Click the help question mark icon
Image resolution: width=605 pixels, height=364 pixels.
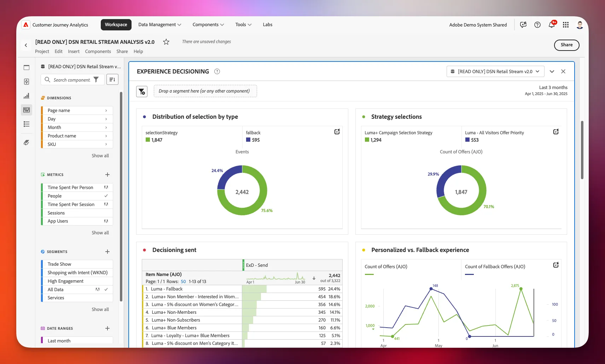(x=537, y=25)
